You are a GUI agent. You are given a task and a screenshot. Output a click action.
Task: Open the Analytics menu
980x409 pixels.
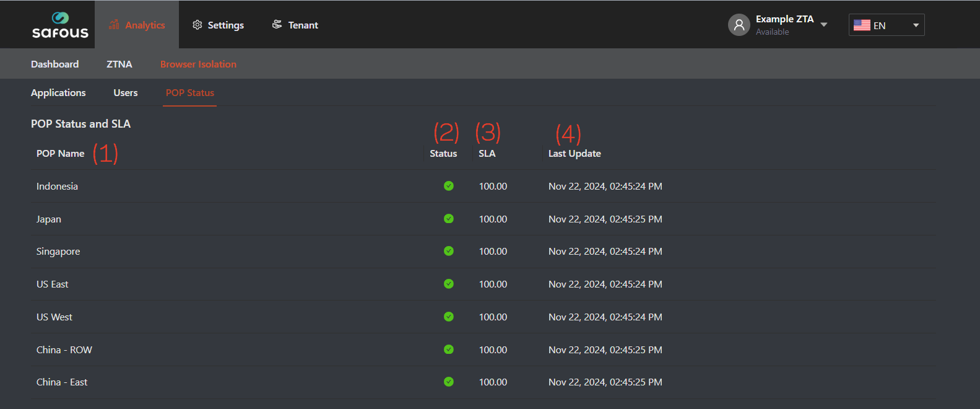pos(137,25)
